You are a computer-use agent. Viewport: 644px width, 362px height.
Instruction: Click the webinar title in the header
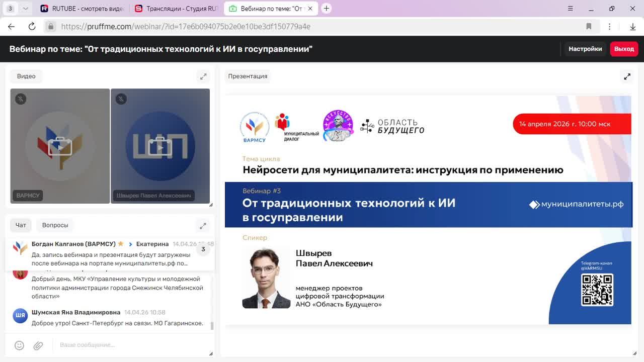[161, 49]
